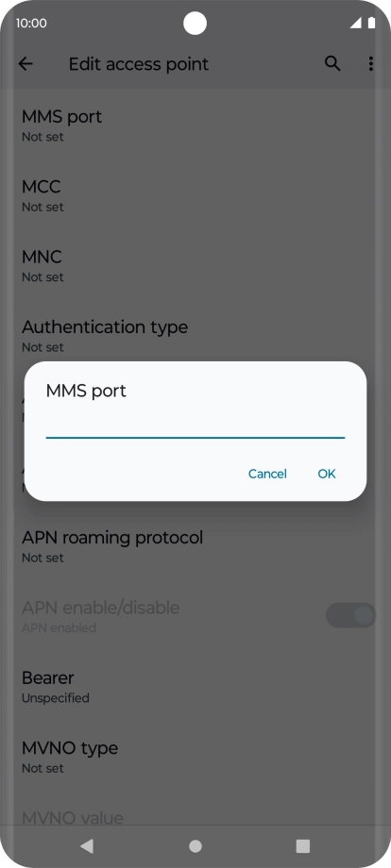The height and width of the screenshot is (868, 391).
Task: Open the three-dot overflow menu
Action: [370, 63]
